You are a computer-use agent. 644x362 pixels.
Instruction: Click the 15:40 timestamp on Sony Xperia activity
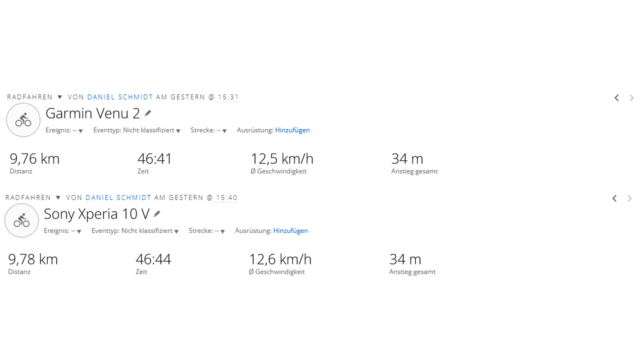[227, 198]
